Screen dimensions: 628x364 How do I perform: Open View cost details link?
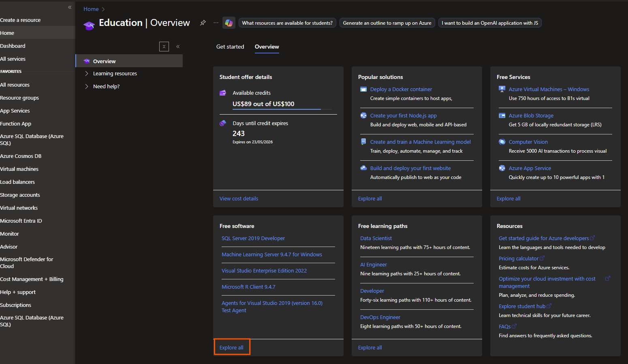239,199
